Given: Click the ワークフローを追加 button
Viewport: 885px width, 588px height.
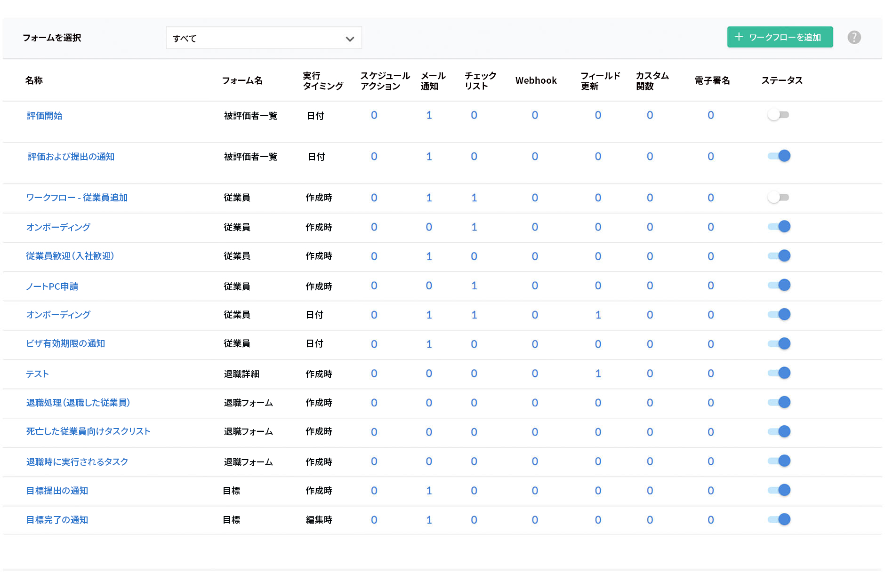Looking at the screenshot, I should click(x=780, y=37).
